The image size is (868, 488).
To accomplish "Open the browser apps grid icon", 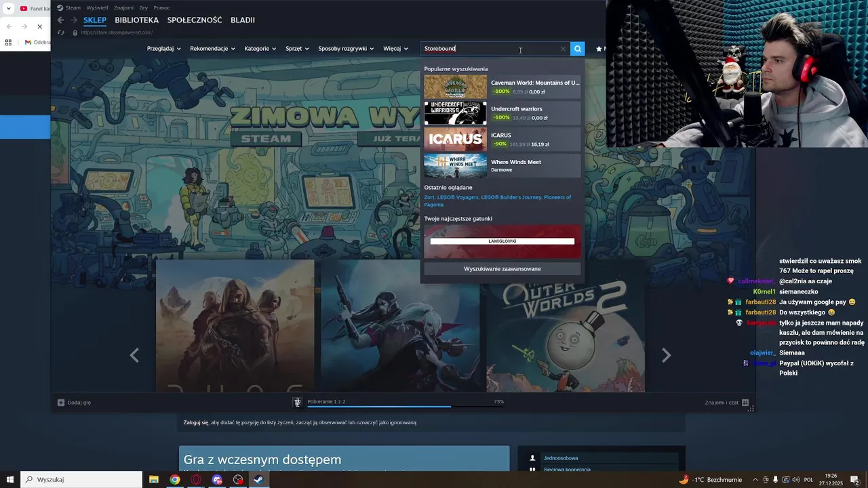I will click(x=8, y=42).
